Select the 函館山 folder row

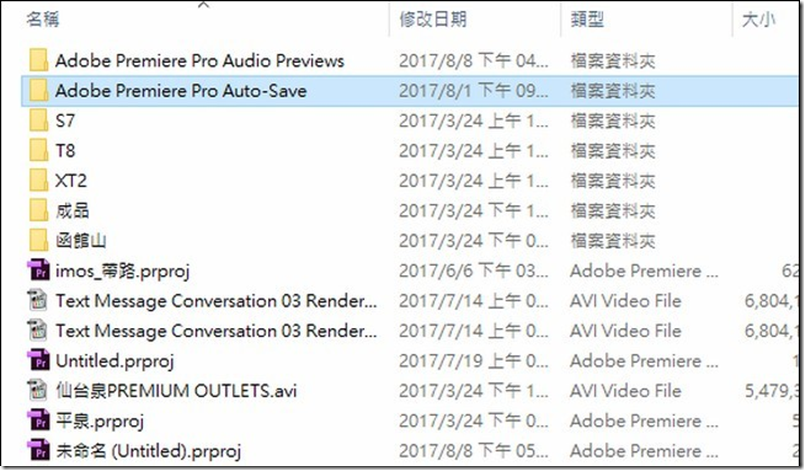click(409, 240)
